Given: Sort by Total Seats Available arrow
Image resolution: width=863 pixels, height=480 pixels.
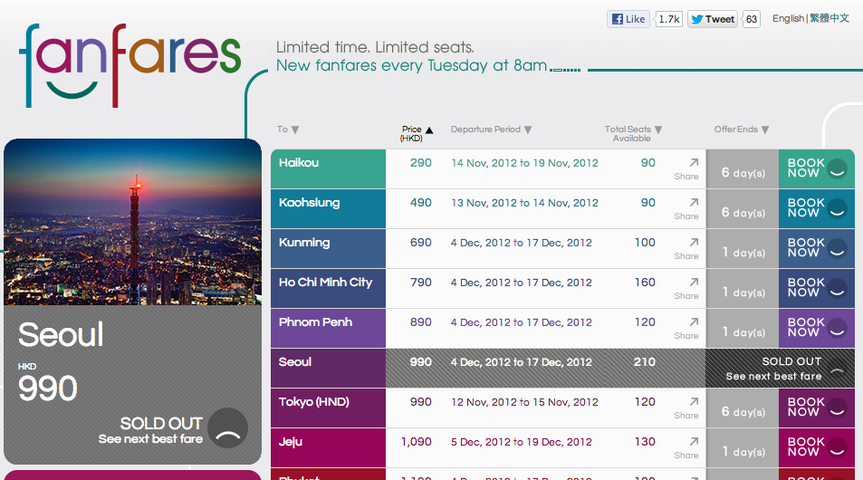Looking at the screenshot, I should pyautogui.click(x=658, y=130).
